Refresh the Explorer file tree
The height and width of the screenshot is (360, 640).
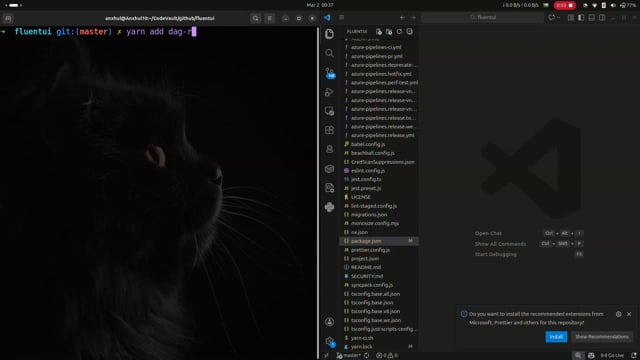[x=399, y=31]
